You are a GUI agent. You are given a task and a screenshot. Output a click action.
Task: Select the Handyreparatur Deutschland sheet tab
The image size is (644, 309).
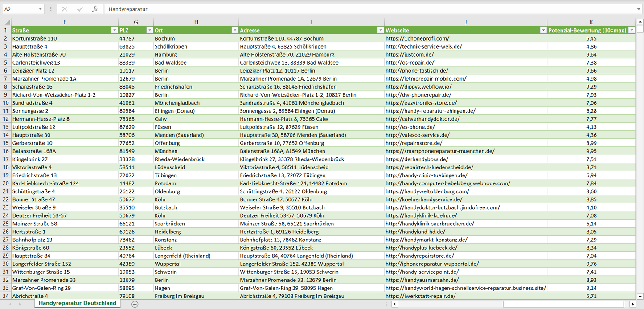pyautogui.click(x=78, y=303)
